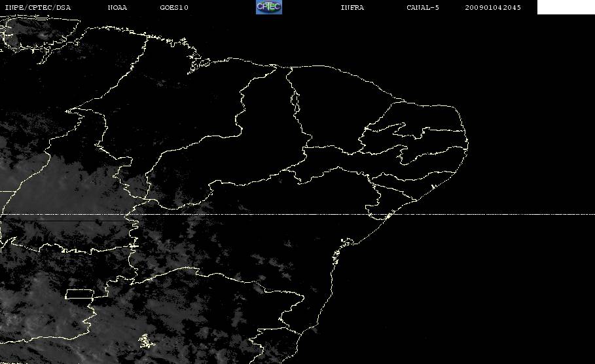The width and height of the screenshot is (595, 364).
Task: Click the CPTEC logo in the header
Action: 268,7
